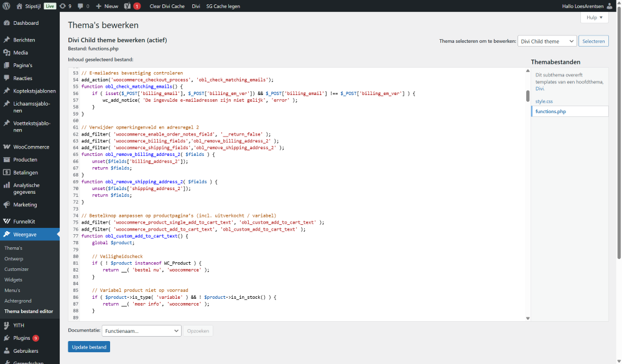This screenshot has height=364, width=622.
Task: Click the Producten box icon
Action: click(7, 159)
